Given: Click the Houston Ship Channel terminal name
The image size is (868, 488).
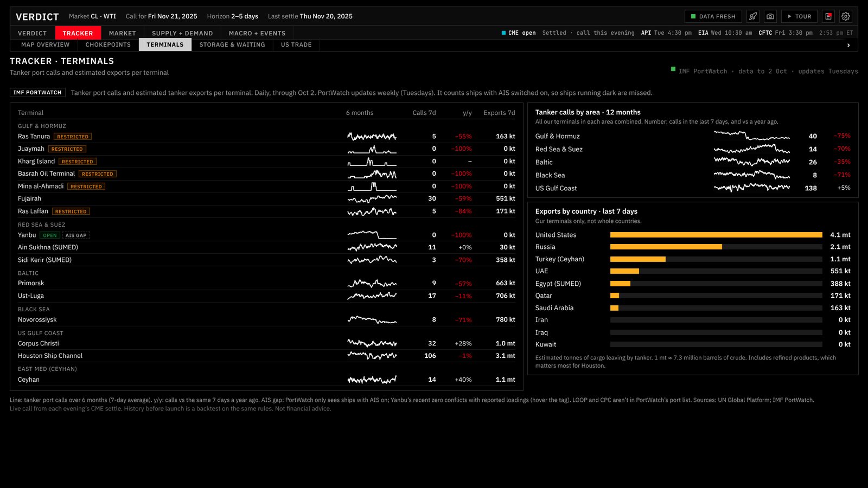Looking at the screenshot, I should (50, 356).
